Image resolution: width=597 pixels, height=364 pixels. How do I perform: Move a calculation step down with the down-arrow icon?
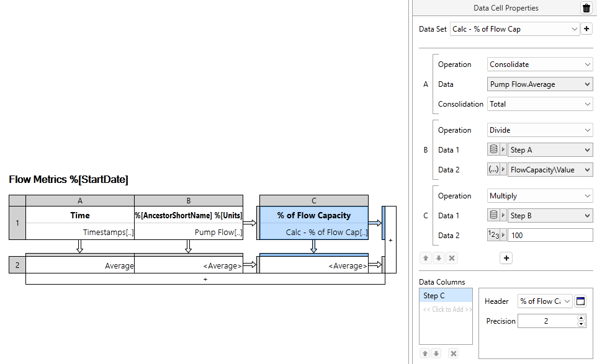coord(439,258)
